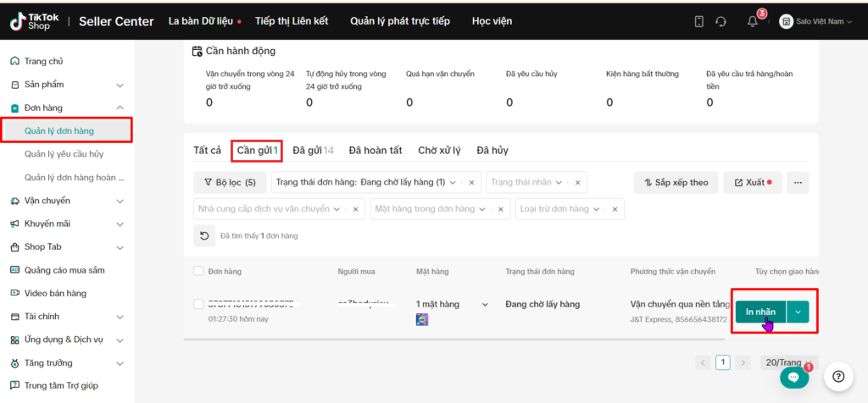Reset filters with the refresh arrow icon

coord(204,236)
